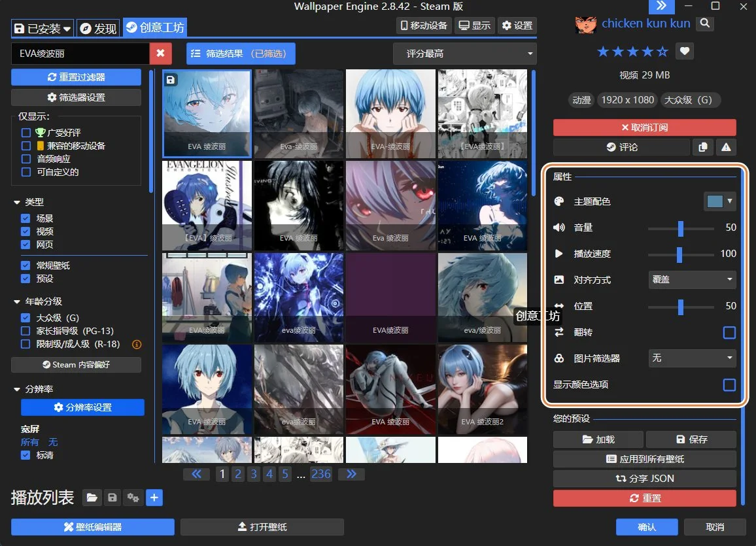The width and height of the screenshot is (756, 546).
Task: Click the 主题配色 color swatch
Action: click(715, 201)
